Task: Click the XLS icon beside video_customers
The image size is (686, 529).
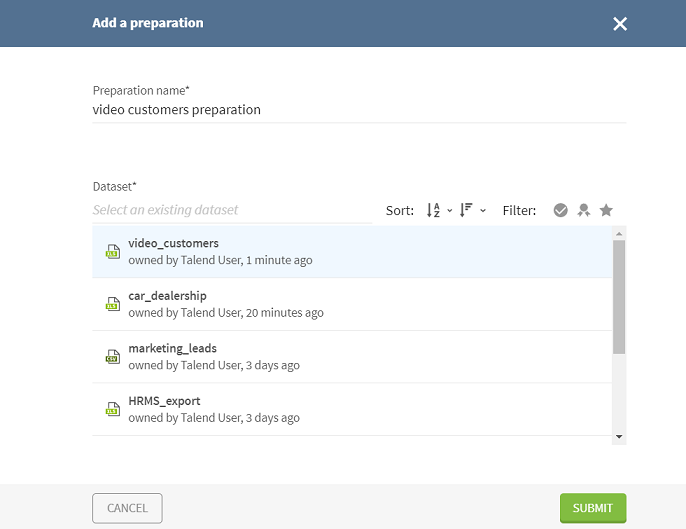Action: tap(113, 252)
